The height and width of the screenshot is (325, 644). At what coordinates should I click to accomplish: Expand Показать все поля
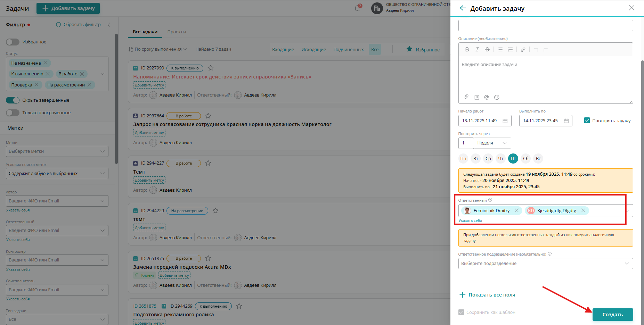[x=487, y=295]
